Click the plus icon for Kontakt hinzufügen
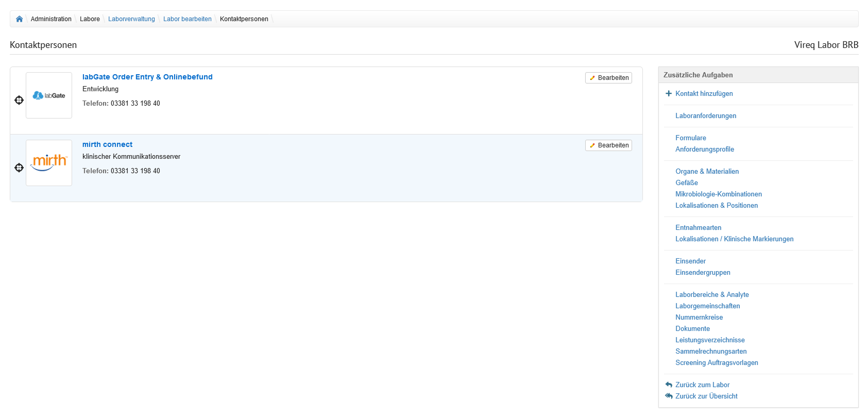 pos(669,93)
